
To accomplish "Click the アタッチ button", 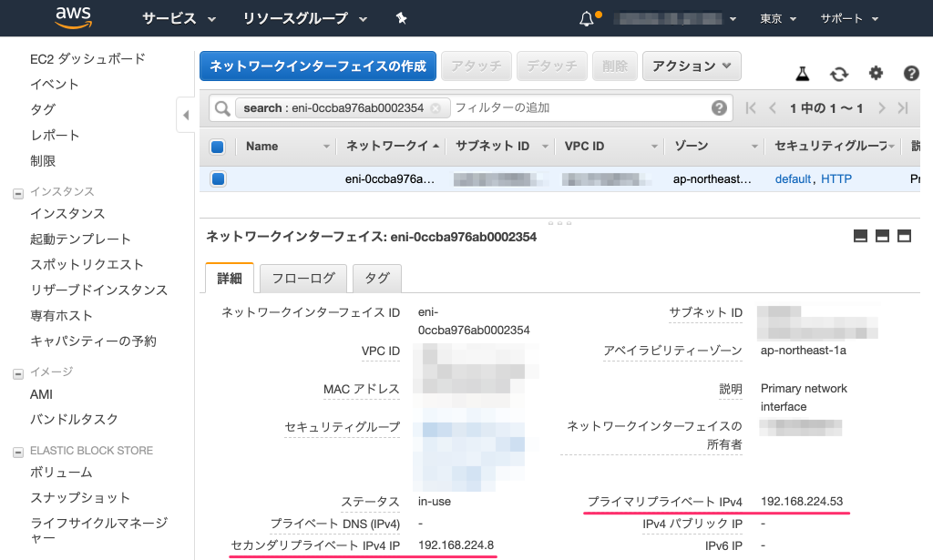I will (476, 66).
